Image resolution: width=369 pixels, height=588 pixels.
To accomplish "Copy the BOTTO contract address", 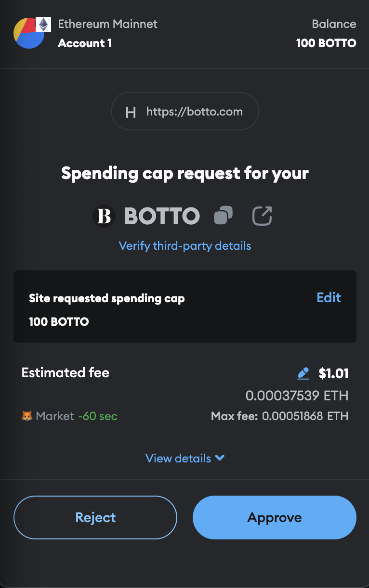I will tap(223, 215).
